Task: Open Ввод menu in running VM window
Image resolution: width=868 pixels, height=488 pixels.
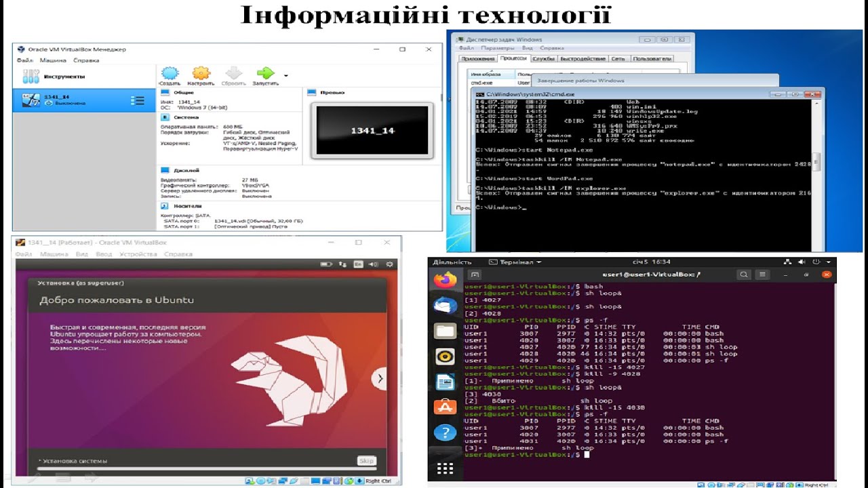Action: click(x=104, y=254)
